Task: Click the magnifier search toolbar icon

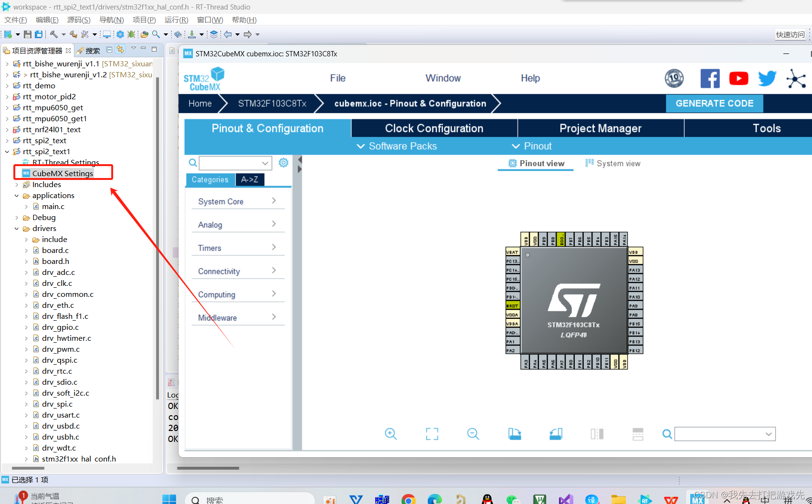Action: [156, 34]
